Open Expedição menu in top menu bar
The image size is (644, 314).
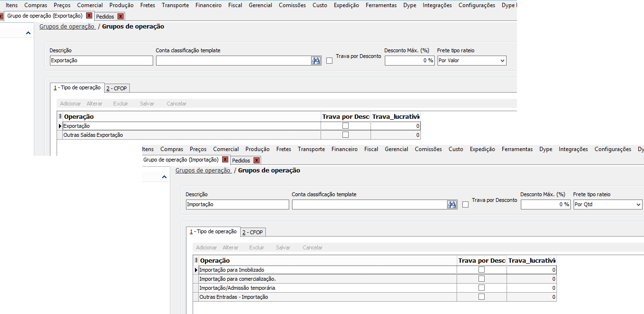[346, 5]
